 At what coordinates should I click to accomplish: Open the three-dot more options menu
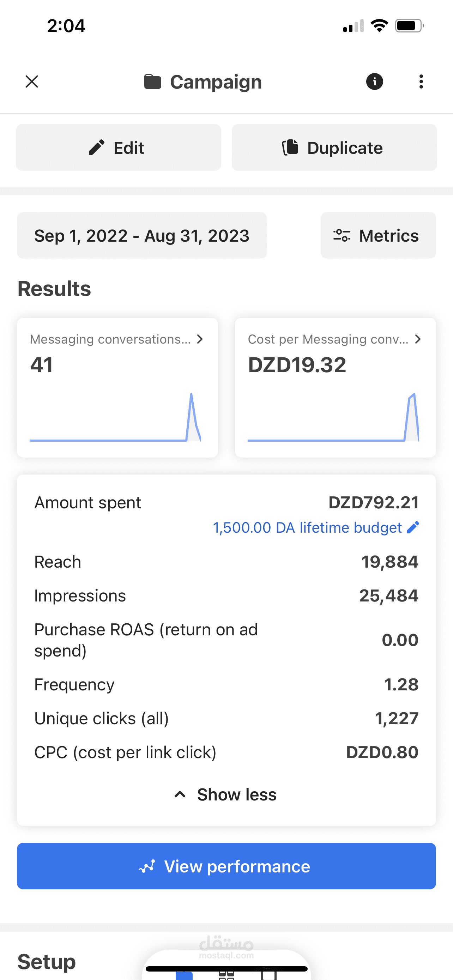(x=421, y=81)
